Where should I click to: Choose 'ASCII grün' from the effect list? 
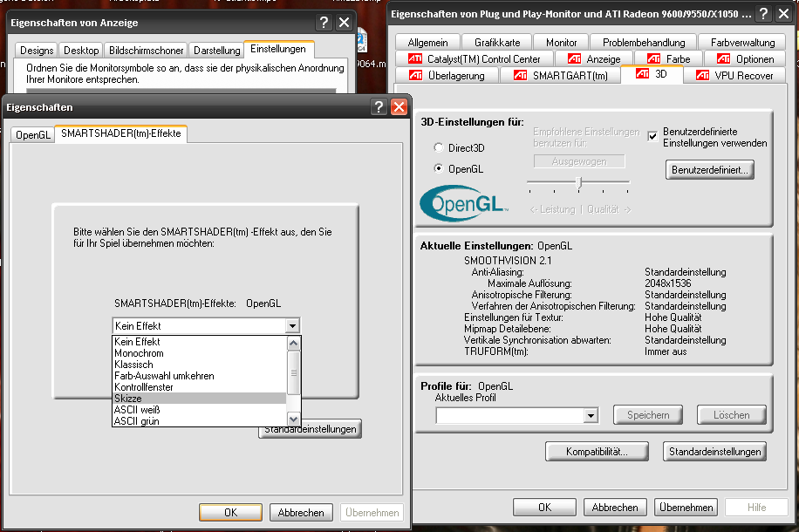coord(199,421)
